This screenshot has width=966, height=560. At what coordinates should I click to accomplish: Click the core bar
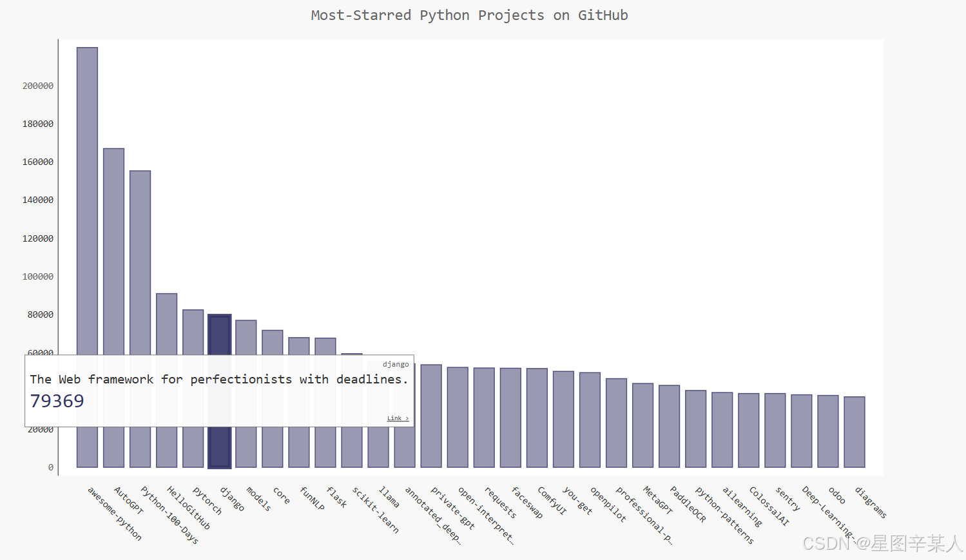pos(272,342)
